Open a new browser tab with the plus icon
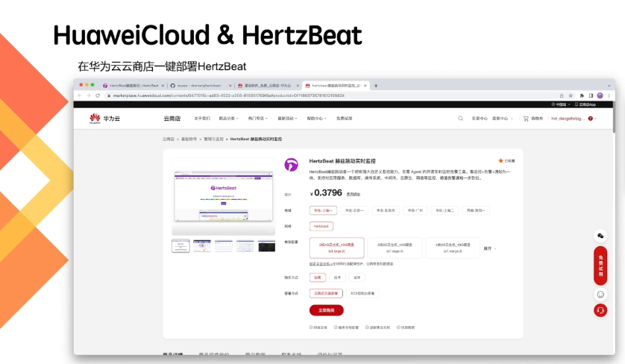The height and width of the screenshot is (364, 625). tap(376, 85)
